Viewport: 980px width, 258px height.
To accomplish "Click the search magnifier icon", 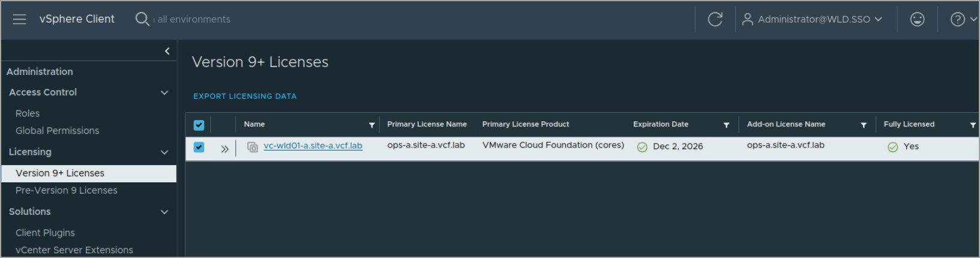I will (x=142, y=19).
